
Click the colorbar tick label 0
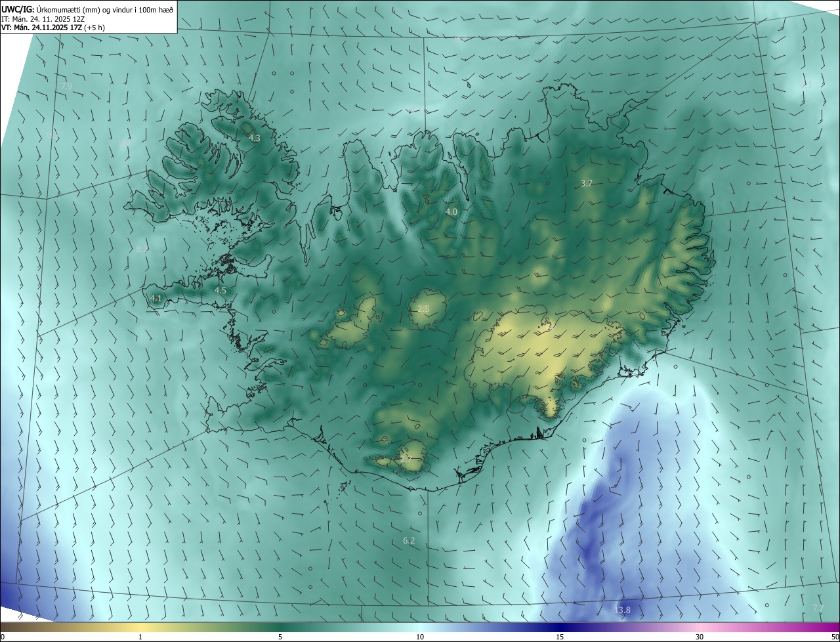[x=3, y=637]
